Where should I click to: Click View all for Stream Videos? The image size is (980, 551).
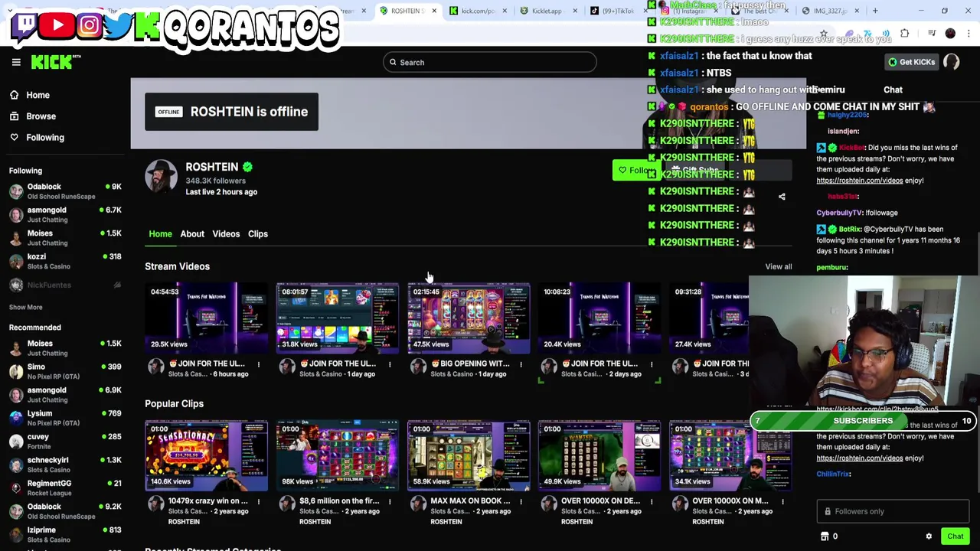click(779, 266)
